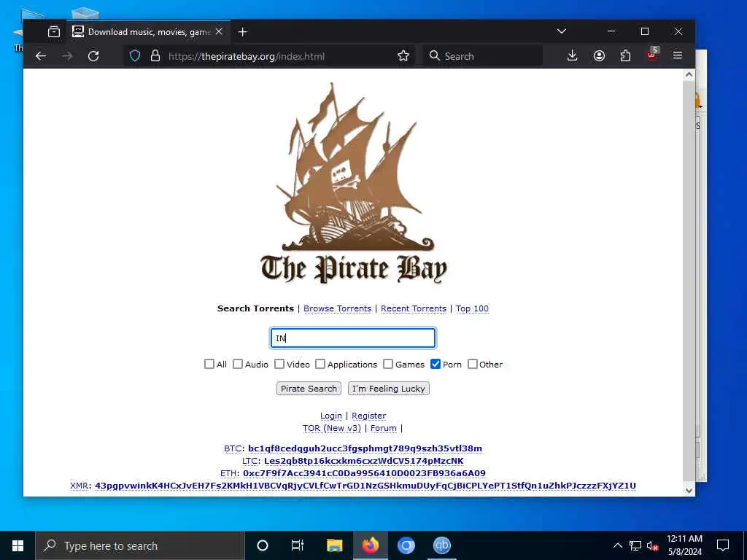Click the Pirate Search button
The width and height of the screenshot is (747, 560).
pos(309,389)
